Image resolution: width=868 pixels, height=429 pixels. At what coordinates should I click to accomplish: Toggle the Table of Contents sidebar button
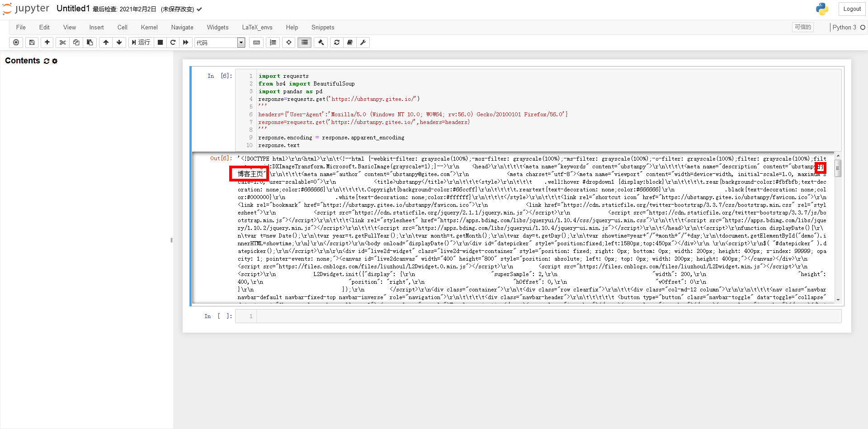(305, 43)
